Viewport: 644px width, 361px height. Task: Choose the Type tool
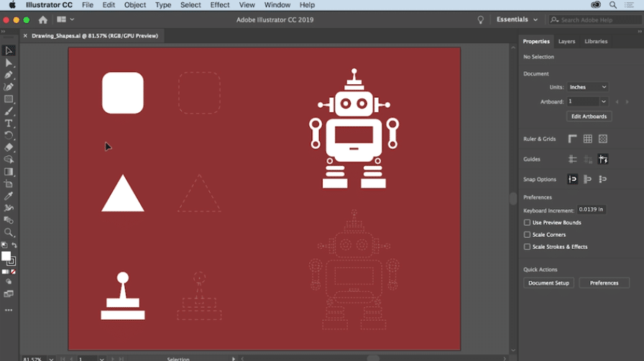tap(9, 124)
